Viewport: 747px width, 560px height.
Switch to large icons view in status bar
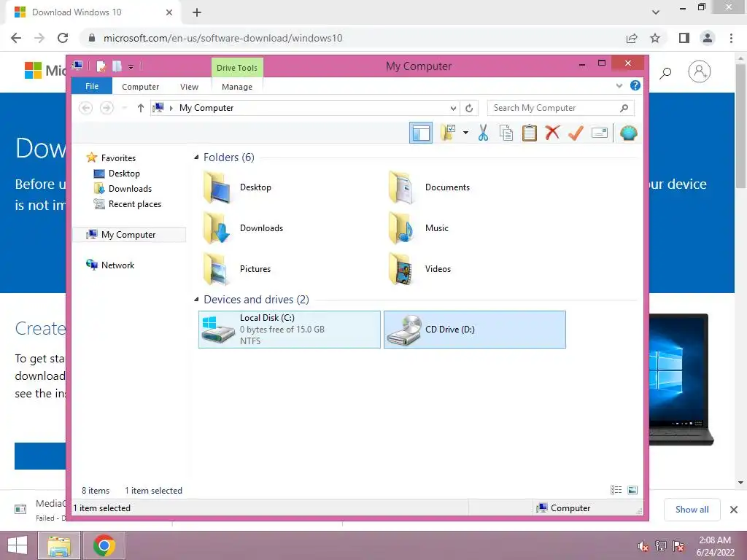coord(632,490)
